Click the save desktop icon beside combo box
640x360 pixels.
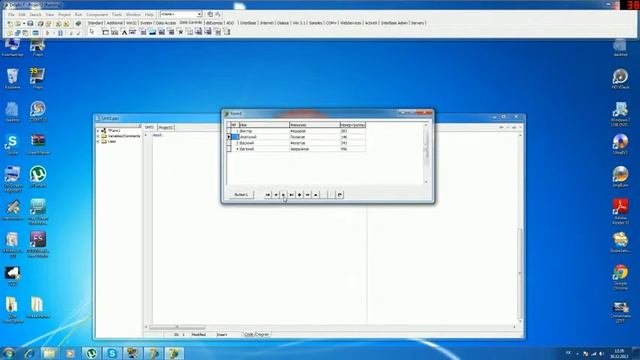210,14
